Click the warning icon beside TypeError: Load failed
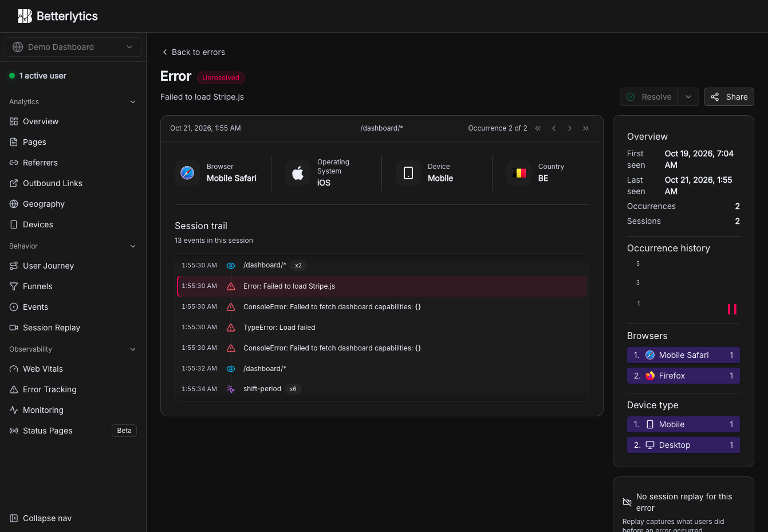This screenshot has height=532, width=768. point(231,328)
